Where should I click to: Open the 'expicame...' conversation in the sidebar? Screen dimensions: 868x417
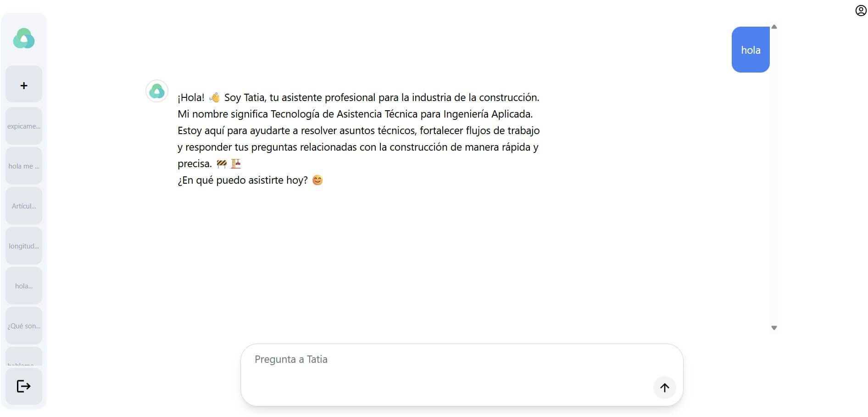pyautogui.click(x=23, y=126)
